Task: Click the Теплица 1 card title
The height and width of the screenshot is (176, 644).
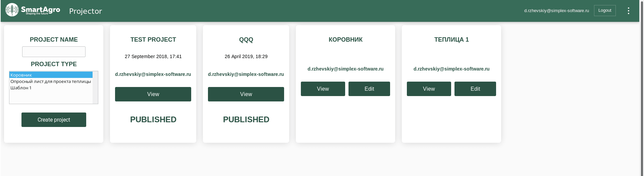Action: pyautogui.click(x=451, y=40)
